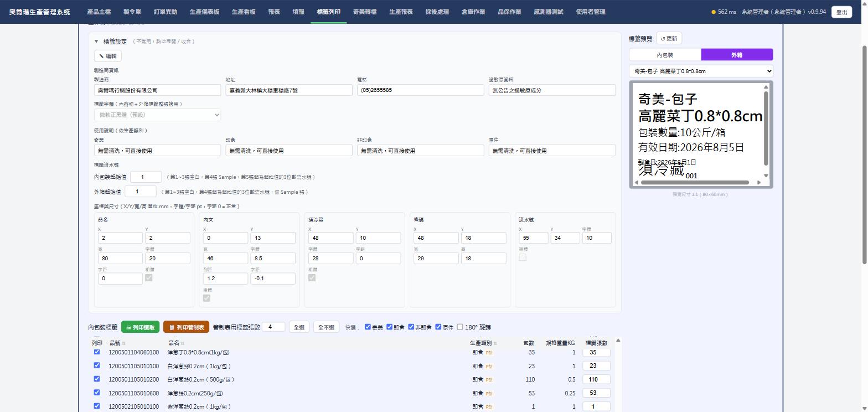This screenshot has width=868, height=412.
Task: Click 內文 字體 field showing 8.5
Action: click(x=273, y=258)
